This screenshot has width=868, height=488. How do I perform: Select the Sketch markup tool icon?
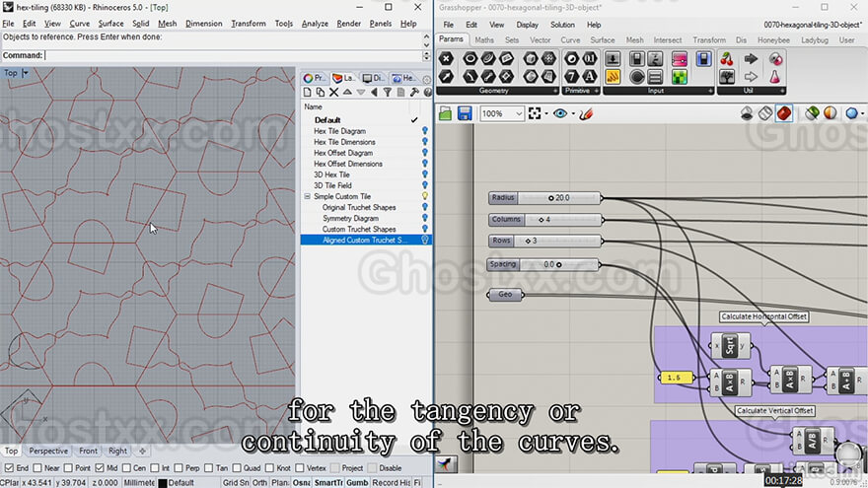point(587,113)
